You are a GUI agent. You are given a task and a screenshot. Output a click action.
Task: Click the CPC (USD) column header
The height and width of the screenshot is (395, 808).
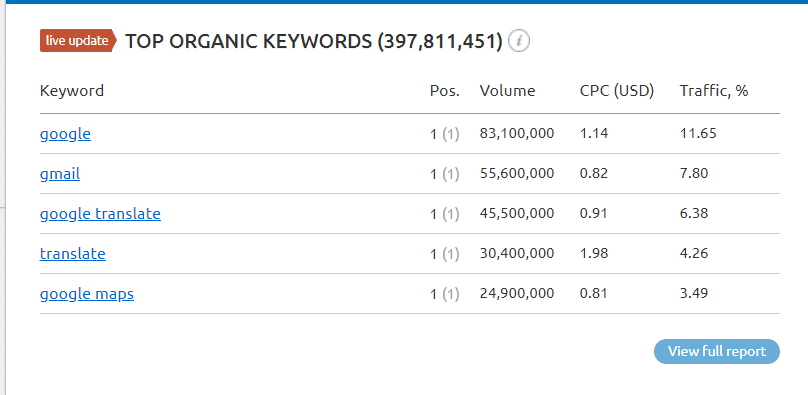tap(617, 91)
